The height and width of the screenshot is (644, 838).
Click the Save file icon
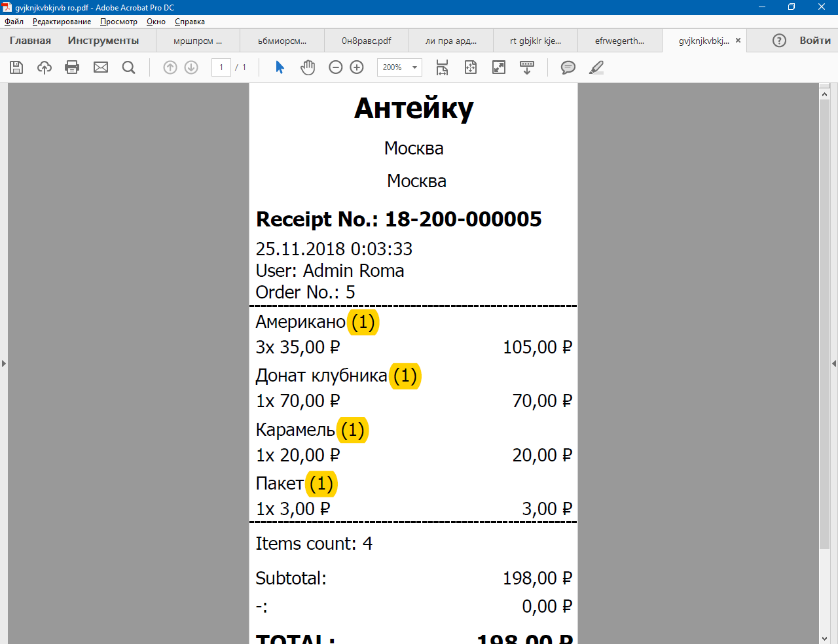pos(16,67)
